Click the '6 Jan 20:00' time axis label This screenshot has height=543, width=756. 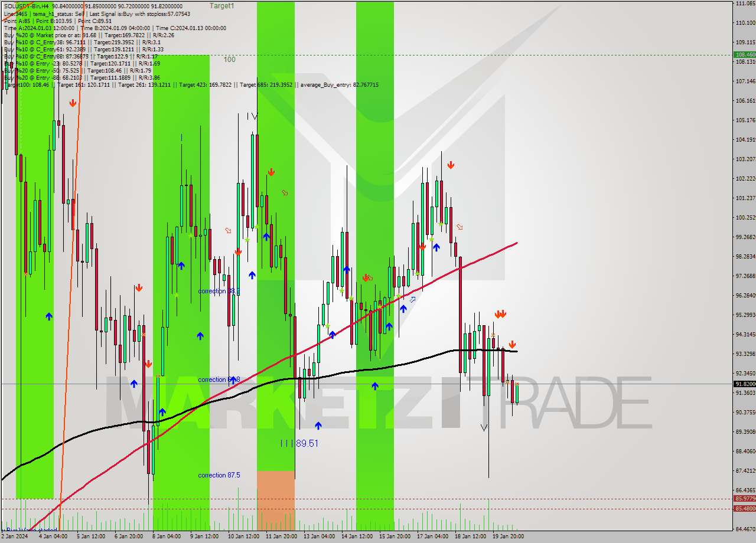pos(128,537)
